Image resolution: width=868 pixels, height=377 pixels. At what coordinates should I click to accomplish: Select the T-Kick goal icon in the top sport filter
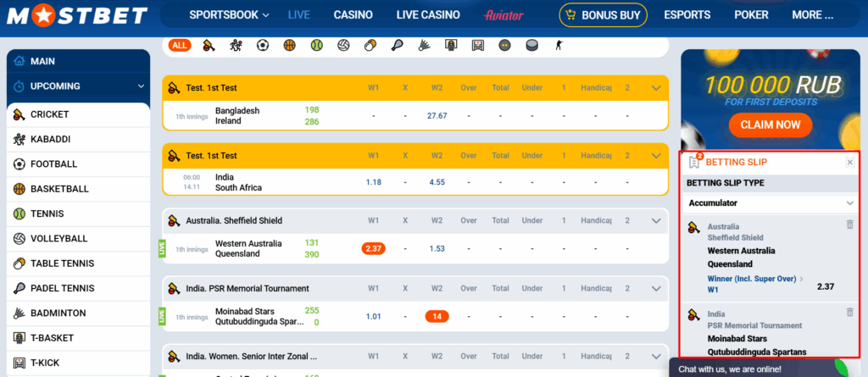coord(478,46)
